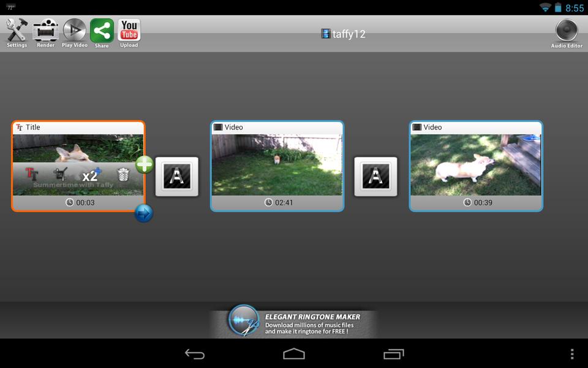
Task: Open transition between the two Video clips
Action: (375, 177)
